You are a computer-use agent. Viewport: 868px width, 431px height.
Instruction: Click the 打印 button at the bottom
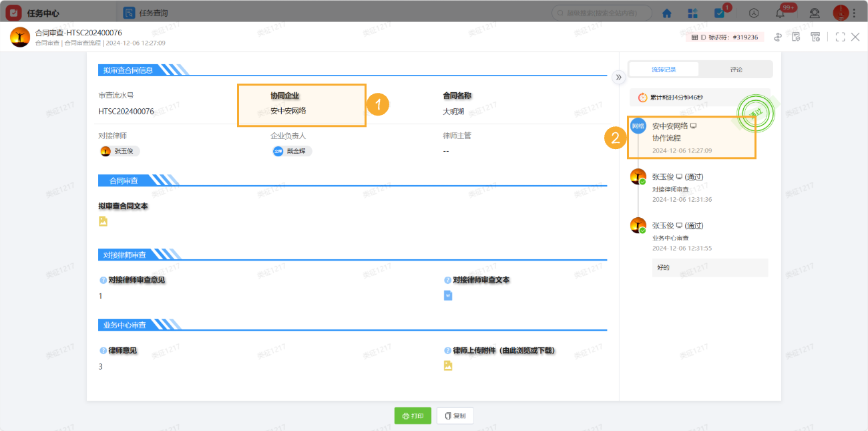(413, 415)
